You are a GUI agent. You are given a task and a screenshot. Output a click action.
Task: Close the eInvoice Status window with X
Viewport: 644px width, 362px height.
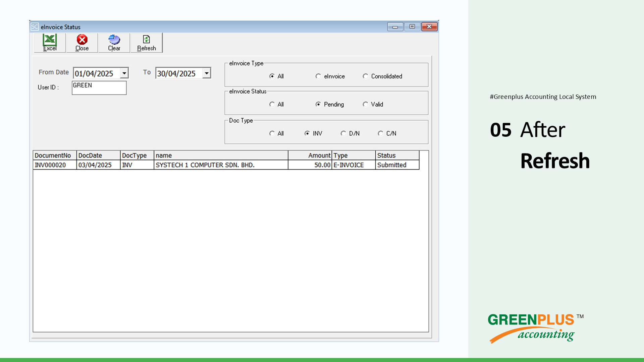point(429,26)
